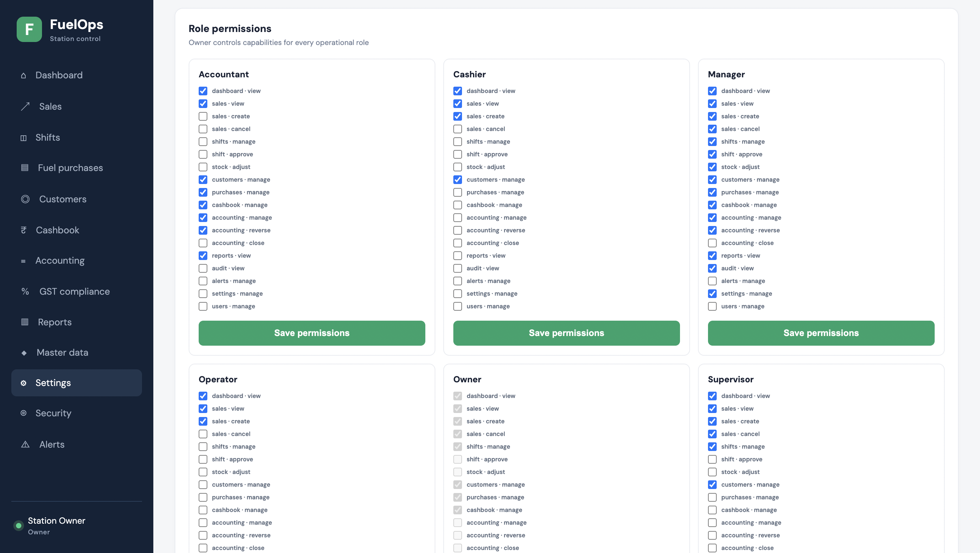The height and width of the screenshot is (553, 980).
Task: Tick alerts manage for Manager
Action: click(x=712, y=281)
